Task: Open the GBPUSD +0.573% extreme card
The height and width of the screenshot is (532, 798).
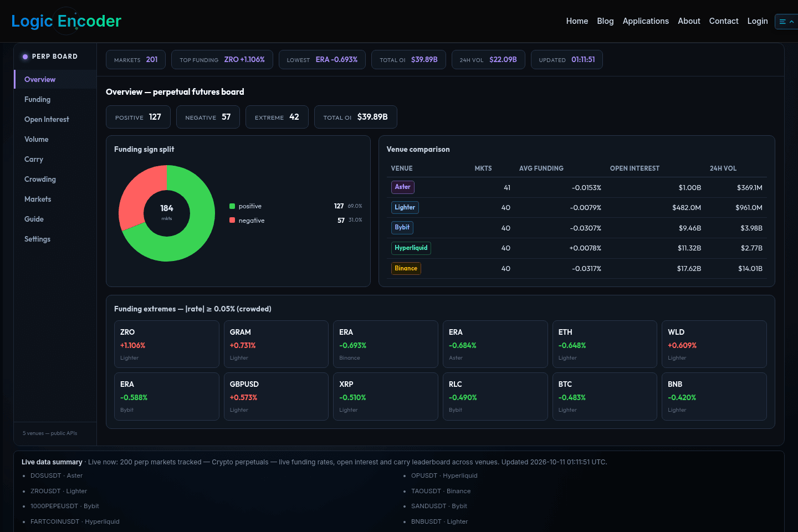Action: click(x=276, y=396)
